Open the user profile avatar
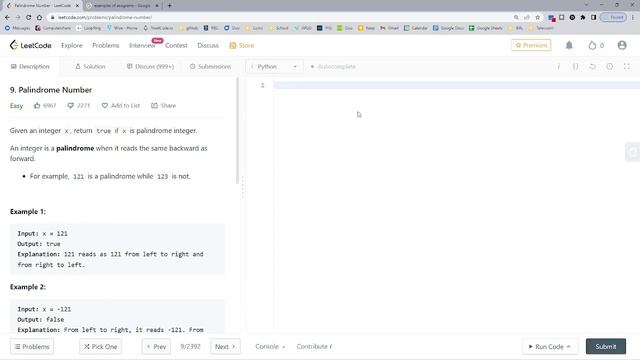Viewport: 640px width, 360px height. [622, 45]
